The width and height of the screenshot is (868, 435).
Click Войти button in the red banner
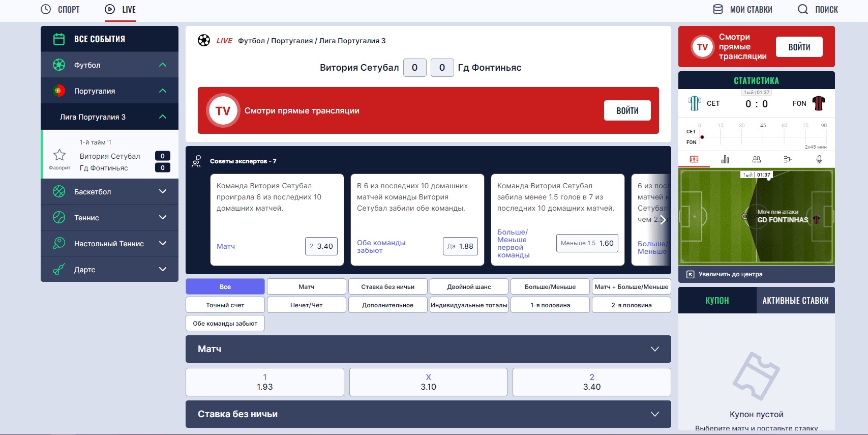627,110
